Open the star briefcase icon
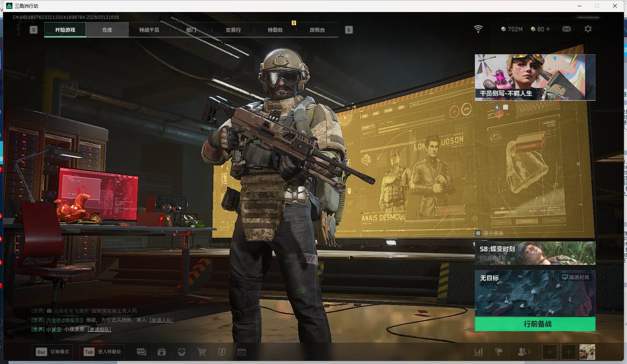The image size is (627, 364). (161, 352)
